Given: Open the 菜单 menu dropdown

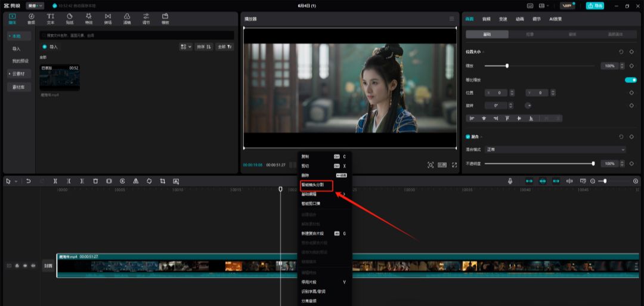Looking at the screenshot, I should (x=35, y=6).
